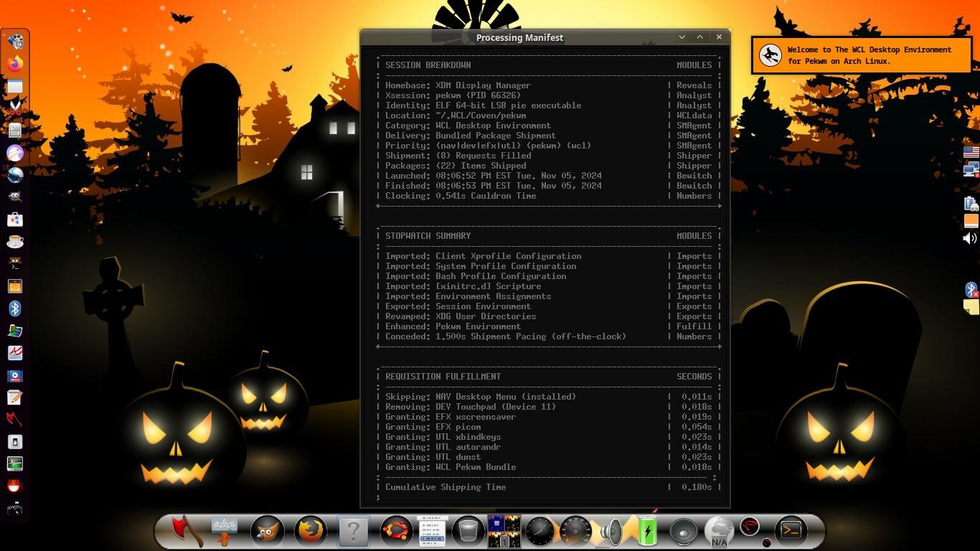Click the 'STOPWATCH SUMMARY' heading text

[x=428, y=236]
